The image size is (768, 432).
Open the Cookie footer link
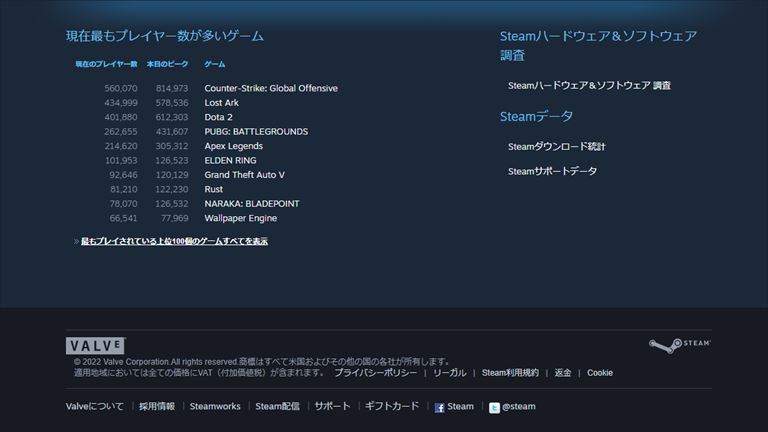click(x=600, y=373)
